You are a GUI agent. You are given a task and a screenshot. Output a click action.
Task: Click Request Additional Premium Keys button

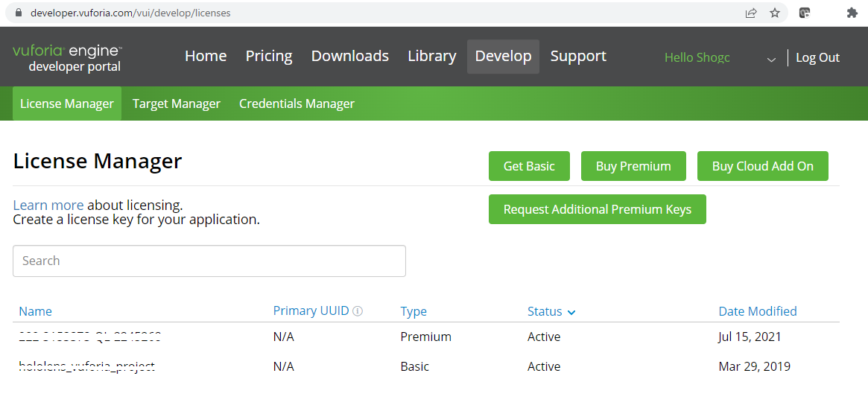tap(597, 209)
